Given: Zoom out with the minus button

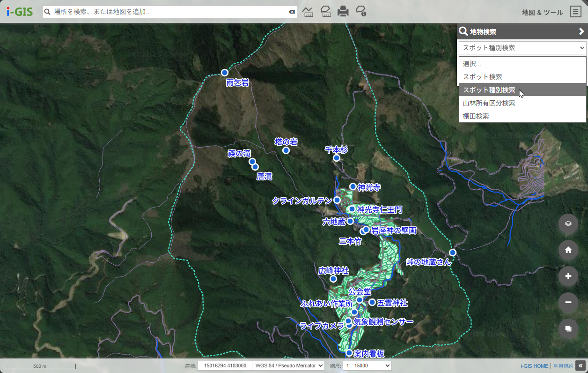Looking at the screenshot, I should 568,302.
